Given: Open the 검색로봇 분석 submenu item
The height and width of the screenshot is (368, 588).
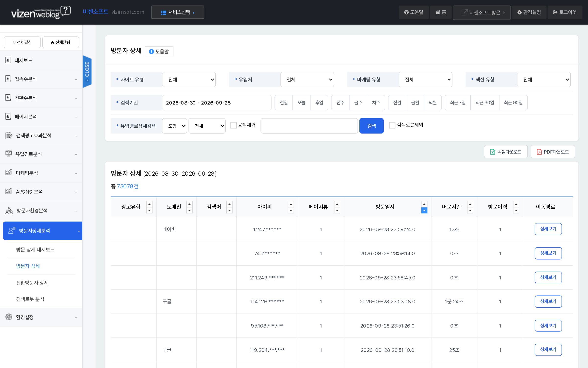Looking at the screenshot, I should pos(30,299).
